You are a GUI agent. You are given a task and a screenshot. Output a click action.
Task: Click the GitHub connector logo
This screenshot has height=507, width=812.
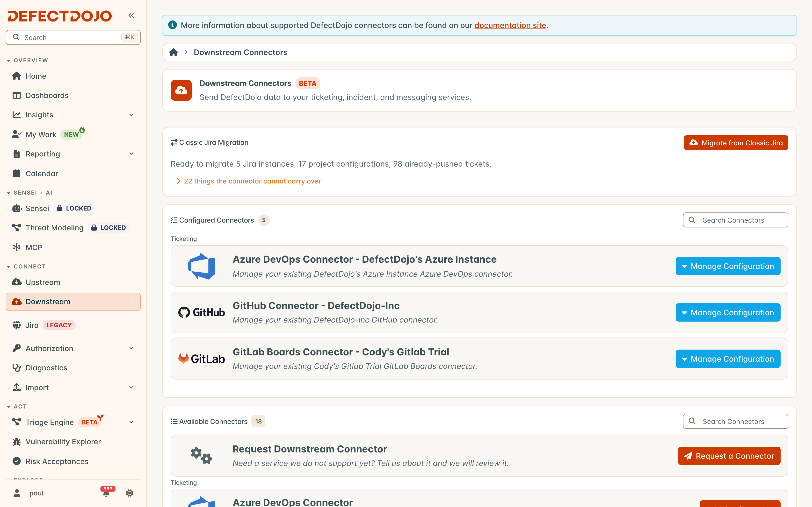pos(201,312)
